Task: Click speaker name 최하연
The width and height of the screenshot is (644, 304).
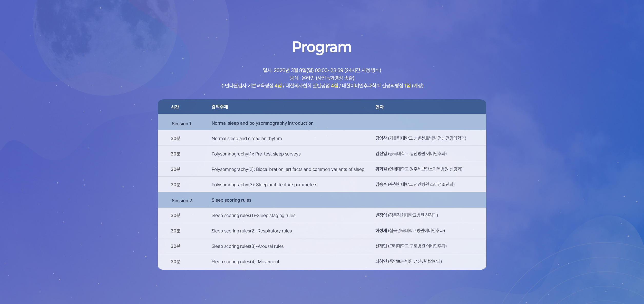Action: 381,261
